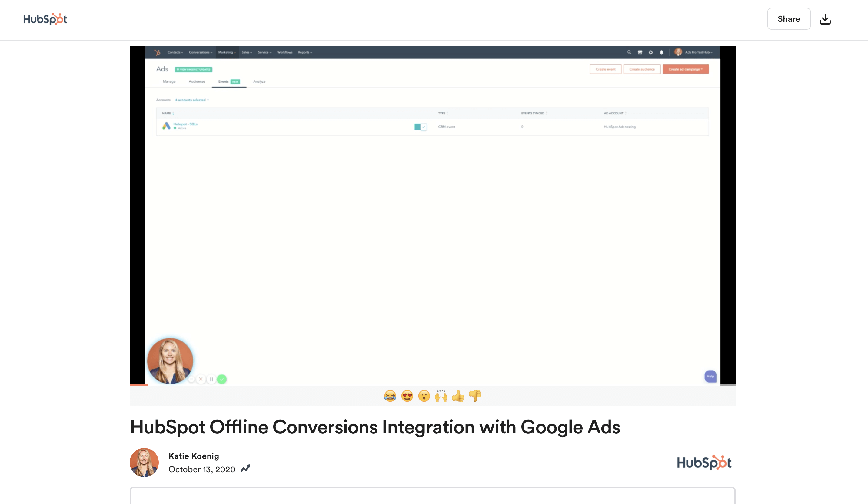Click View Product Updates badge
Image resolution: width=868 pixels, height=504 pixels.
tap(194, 70)
